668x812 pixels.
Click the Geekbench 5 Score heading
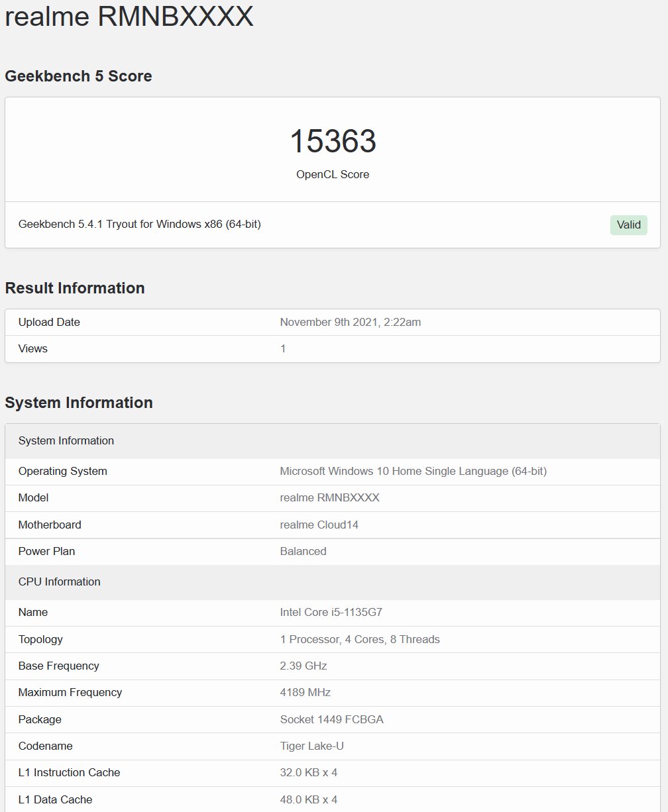coord(78,76)
